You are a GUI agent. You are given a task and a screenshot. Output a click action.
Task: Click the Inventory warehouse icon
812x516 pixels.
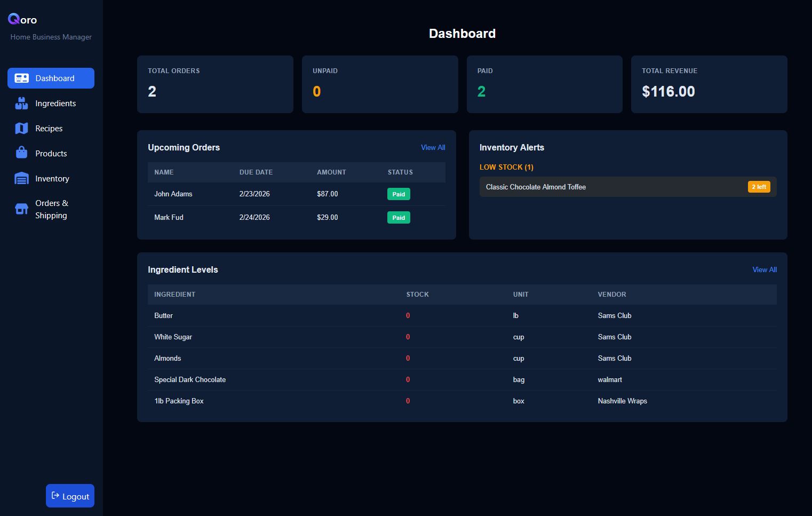point(21,178)
